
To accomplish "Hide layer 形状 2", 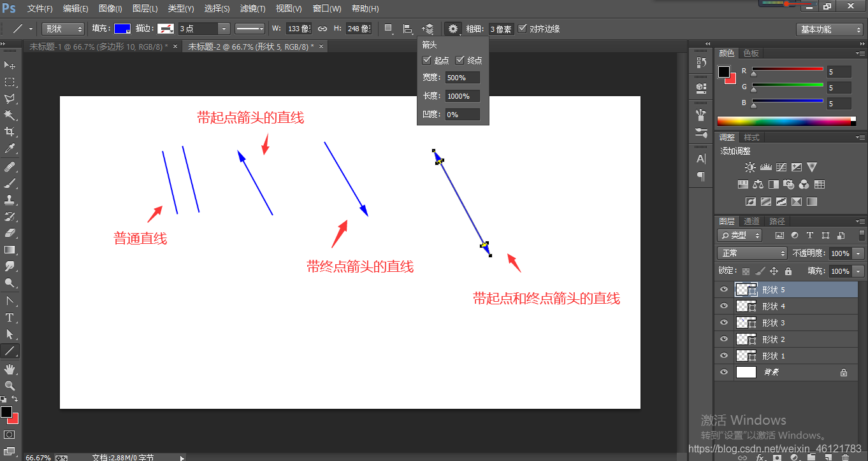I will click(723, 339).
